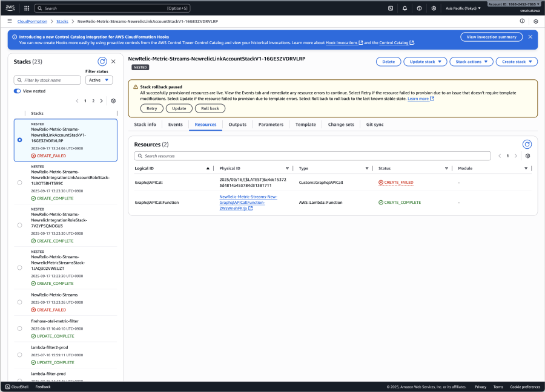Open the Change sets tab
This screenshot has width=545, height=392.
click(341, 125)
